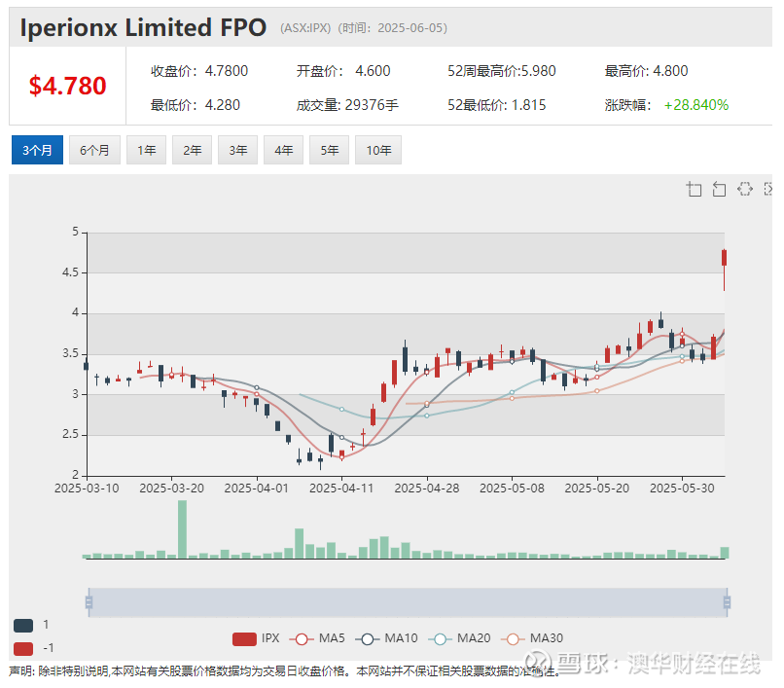Click the 52周最高价:5.980 text

[502, 71]
